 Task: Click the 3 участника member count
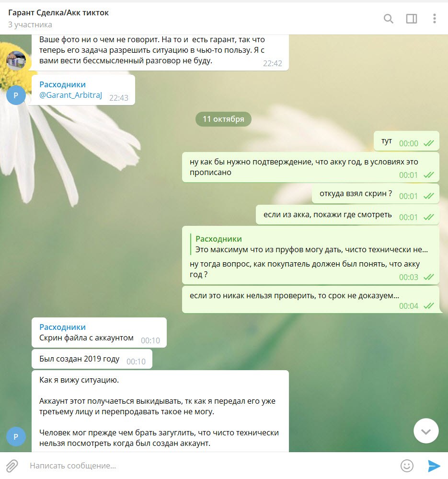30,25
